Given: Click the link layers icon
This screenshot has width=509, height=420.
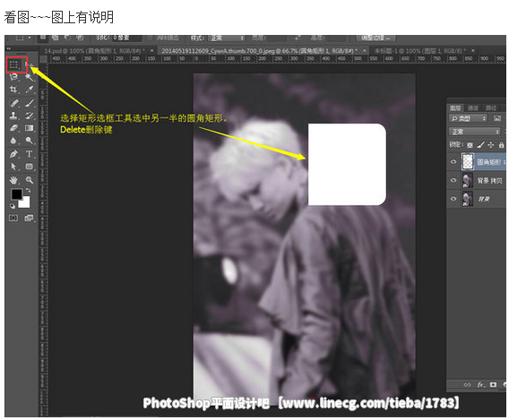Looking at the screenshot, I should (467, 384).
